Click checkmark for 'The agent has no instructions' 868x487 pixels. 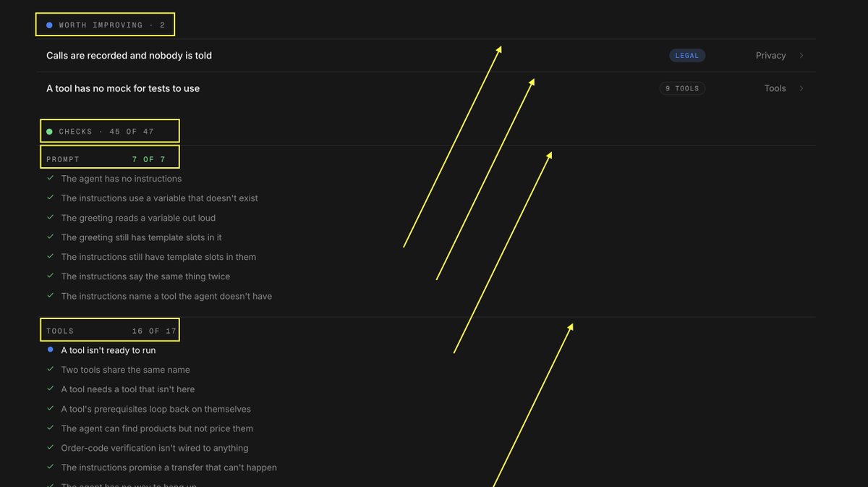click(x=50, y=178)
